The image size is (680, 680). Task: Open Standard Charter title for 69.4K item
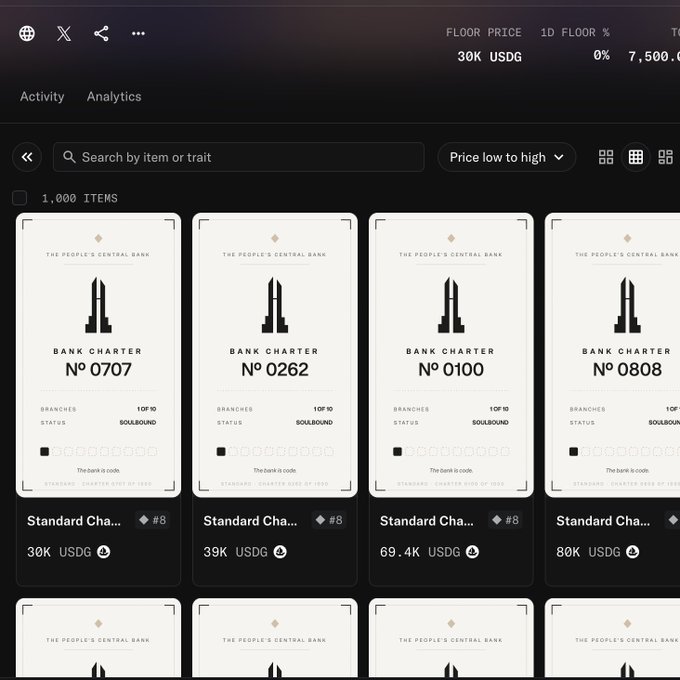(427, 520)
